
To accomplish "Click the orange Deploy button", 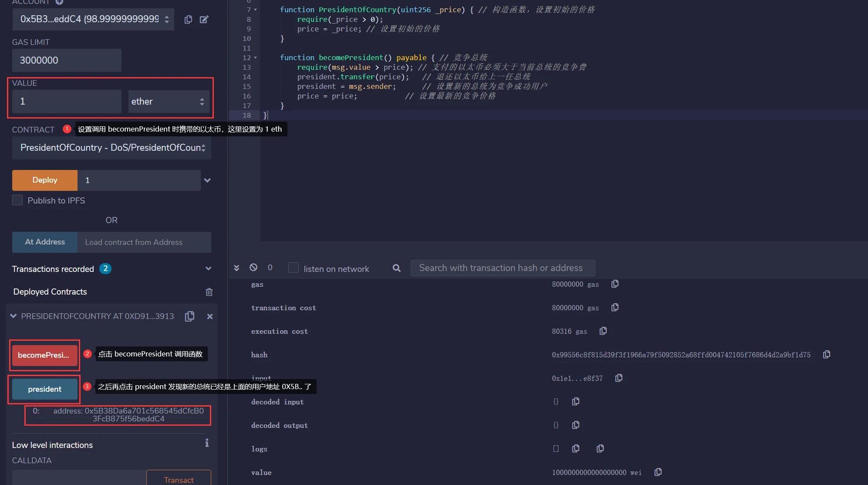I will pyautogui.click(x=45, y=180).
